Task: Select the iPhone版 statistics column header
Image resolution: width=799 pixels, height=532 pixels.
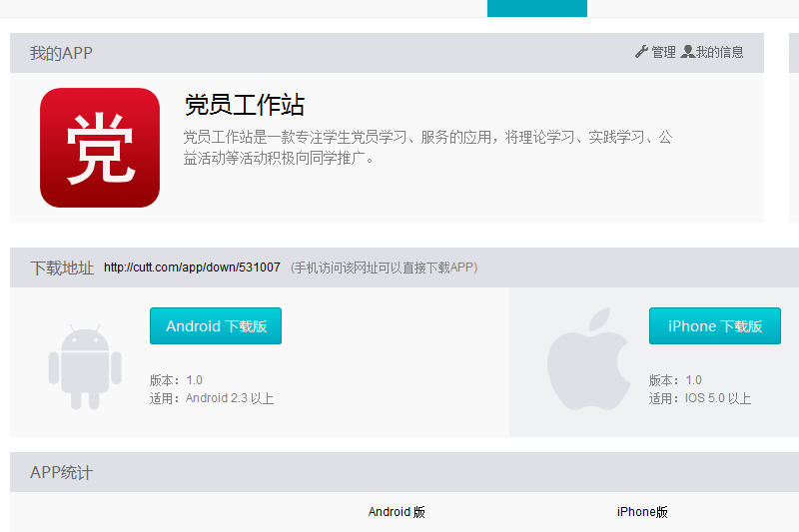Action: 642,512
